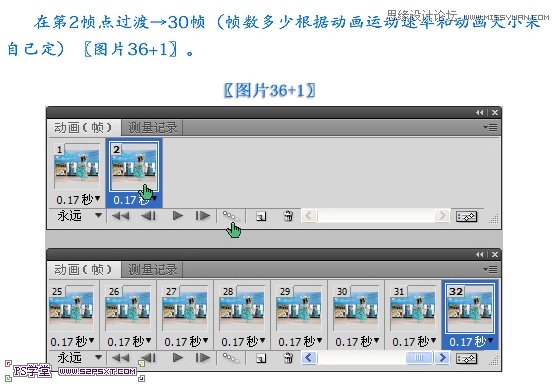Duplicate selected frame in upper animation panel
The image size is (560, 387).
click(261, 216)
